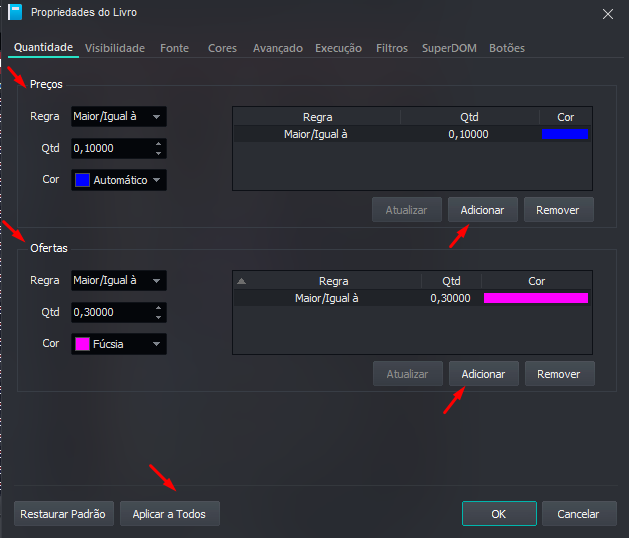Click the 0,10000 cell in Preços table
The height and width of the screenshot is (538, 629).
click(468, 134)
